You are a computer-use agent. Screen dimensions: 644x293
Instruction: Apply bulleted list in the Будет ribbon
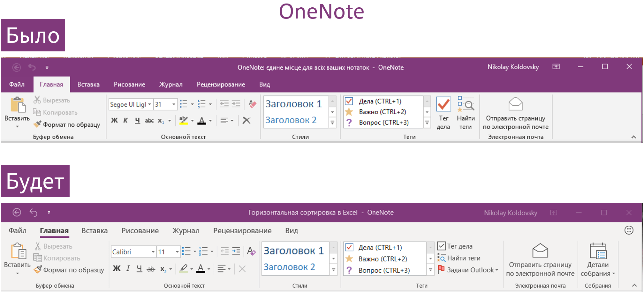tap(186, 252)
